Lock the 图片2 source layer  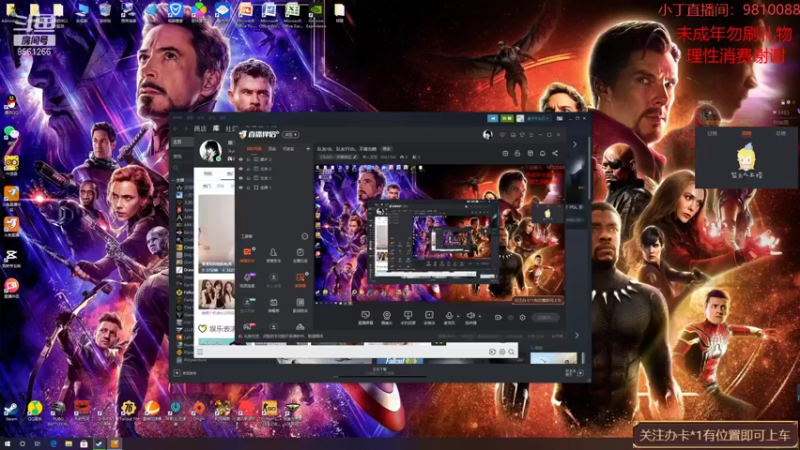pyautogui.click(x=249, y=159)
